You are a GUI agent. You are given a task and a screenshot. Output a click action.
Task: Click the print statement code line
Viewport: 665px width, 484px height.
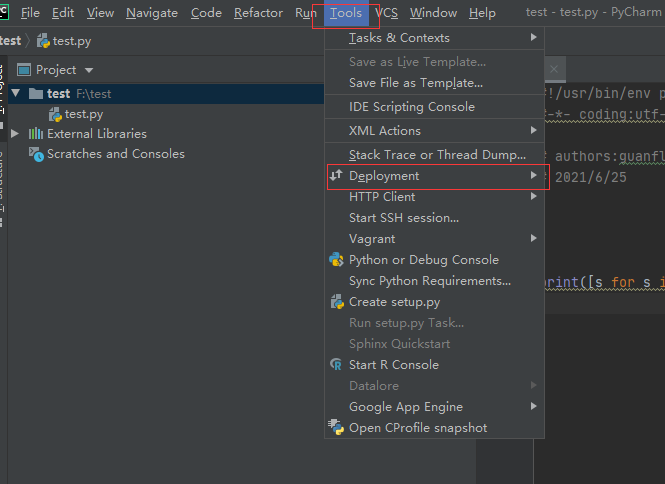[x=605, y=283]
